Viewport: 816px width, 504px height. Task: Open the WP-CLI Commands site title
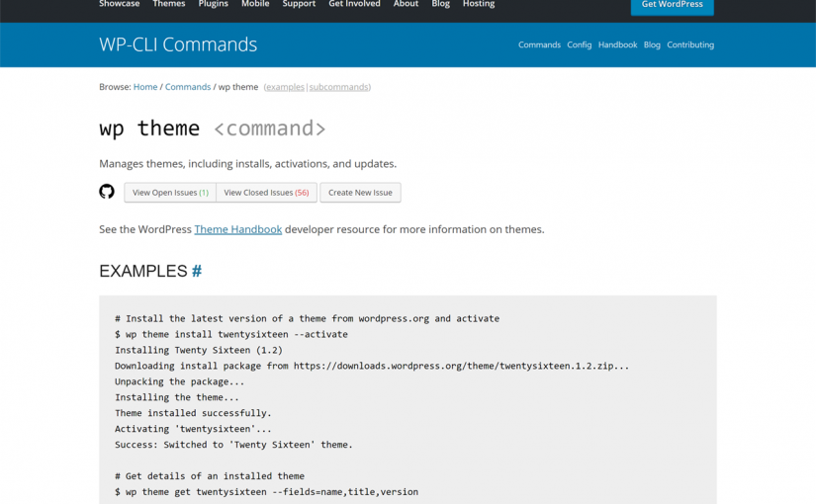pyautogui.click(x=178, y=44)
